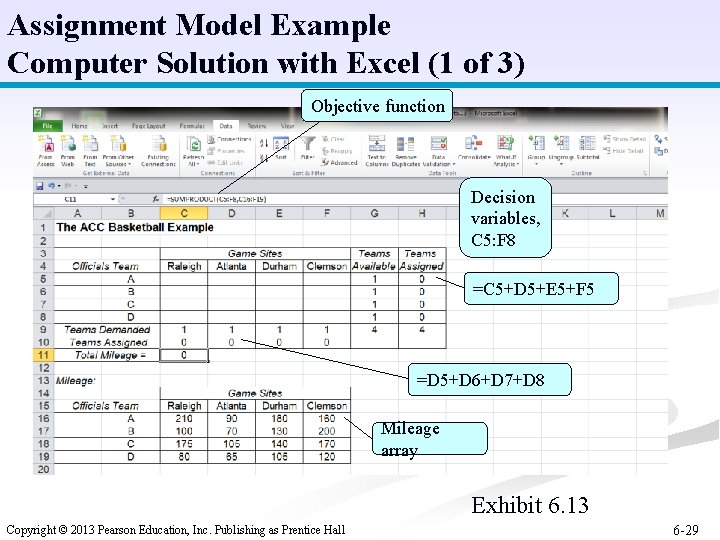Select column G header
This screenshot has width=720, height=540.
click(375, 213)
